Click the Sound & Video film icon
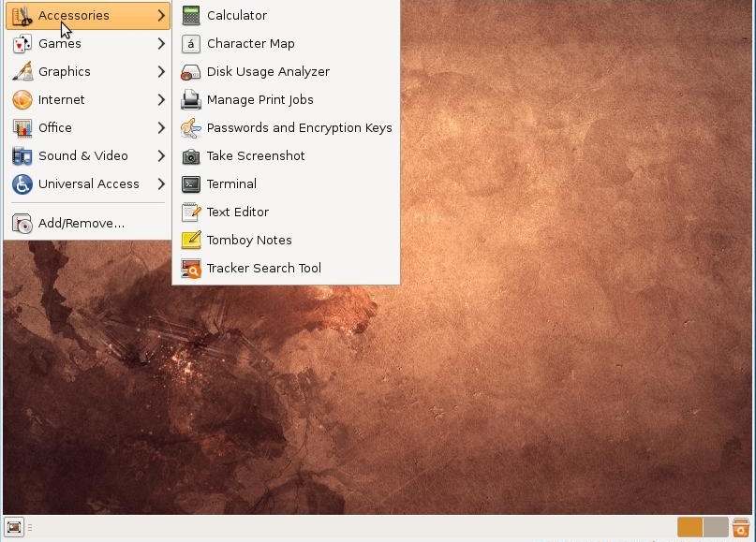756x542 pixels. click(x=22, y=156)
